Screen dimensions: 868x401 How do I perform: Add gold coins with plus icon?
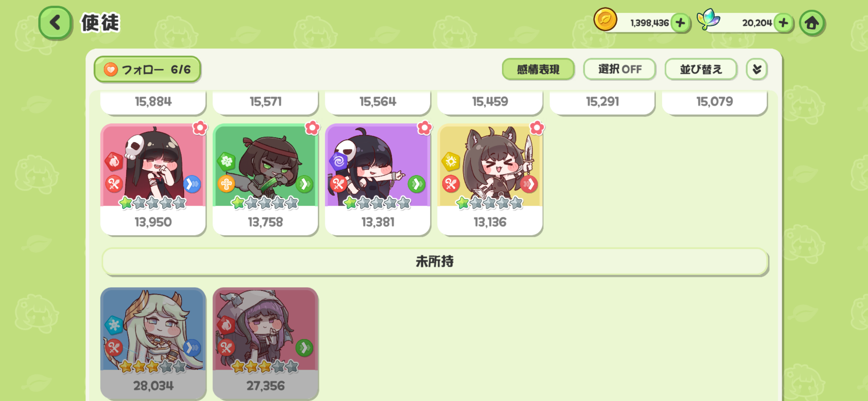(x=680, y=23)
